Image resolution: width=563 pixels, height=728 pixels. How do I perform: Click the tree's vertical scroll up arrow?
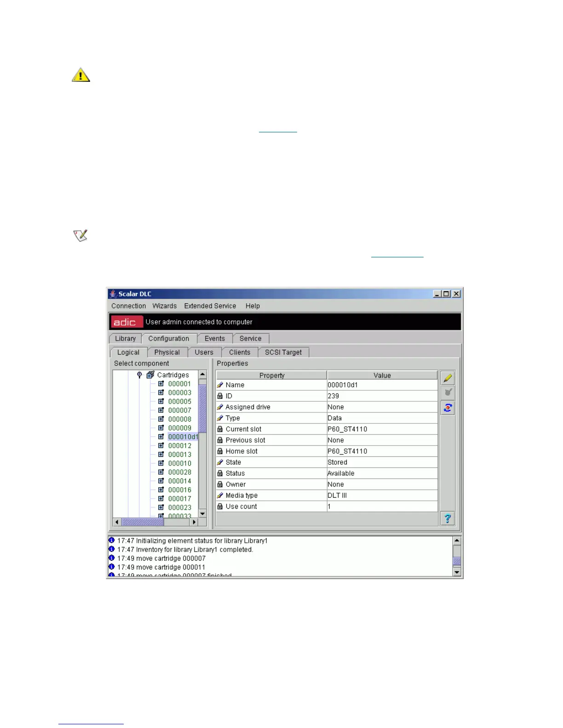click(x=202, y=375)
